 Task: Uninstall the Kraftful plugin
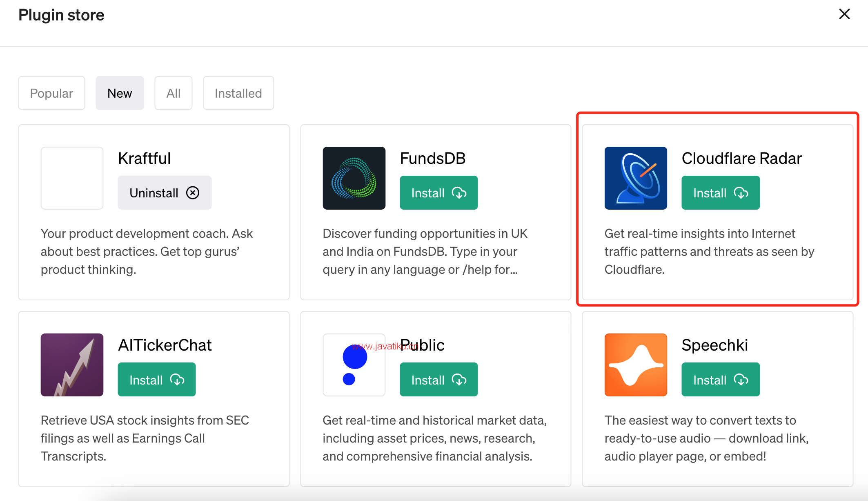tap(165, 193)
